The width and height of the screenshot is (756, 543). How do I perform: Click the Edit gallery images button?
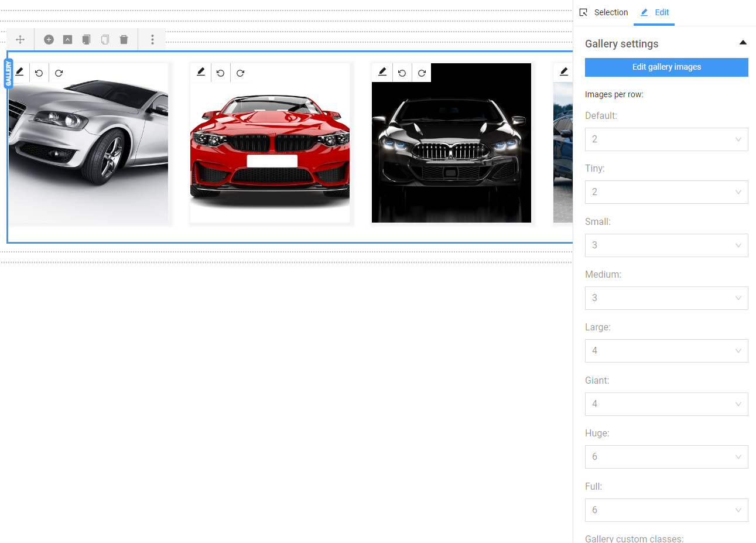click(666, 67)
